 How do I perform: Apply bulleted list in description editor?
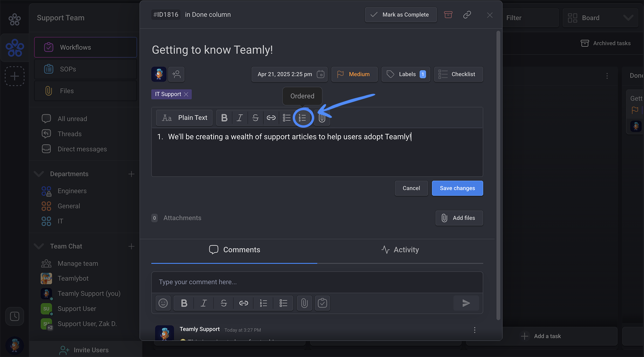click(287, 118)
